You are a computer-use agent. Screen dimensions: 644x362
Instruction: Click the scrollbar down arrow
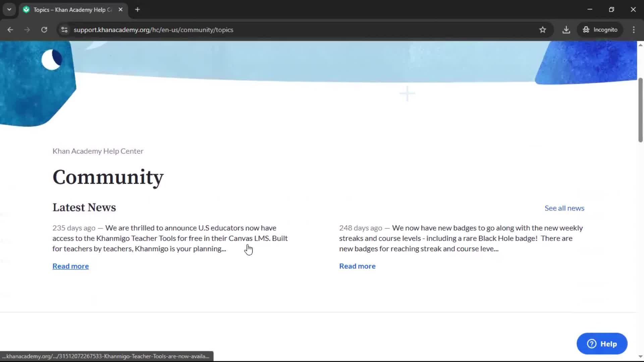coord(640,357)
